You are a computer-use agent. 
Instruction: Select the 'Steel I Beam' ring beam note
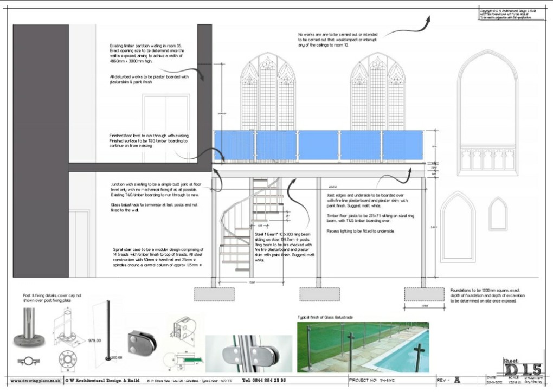[x=285, y=247]
